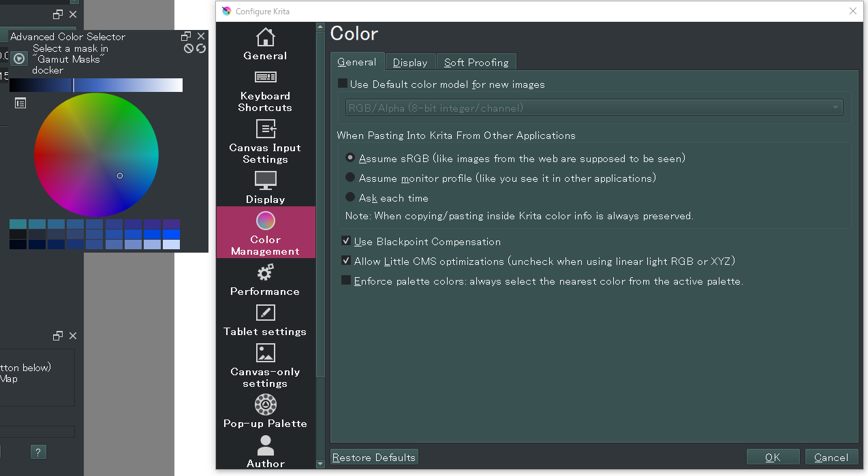Screen dimensions: 868x476
Task: Open Pop-up Palette settings page
Action: 265,411
